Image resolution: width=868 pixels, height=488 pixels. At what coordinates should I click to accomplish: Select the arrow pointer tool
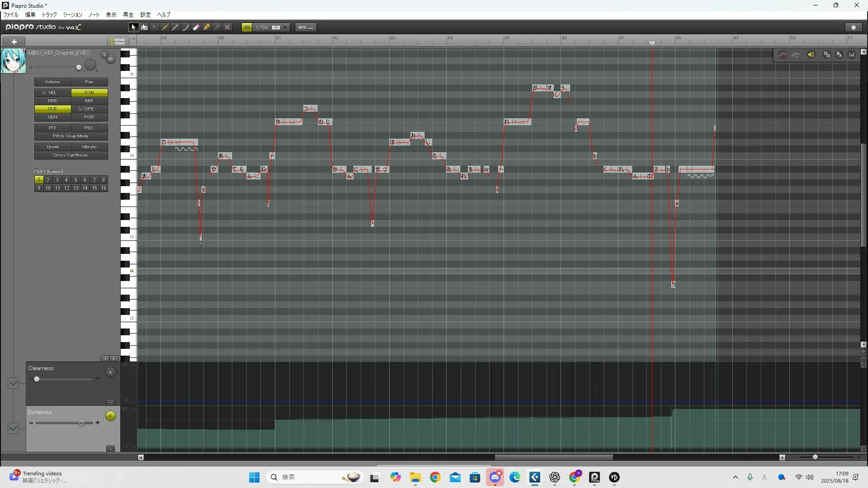tap(133, 28)
